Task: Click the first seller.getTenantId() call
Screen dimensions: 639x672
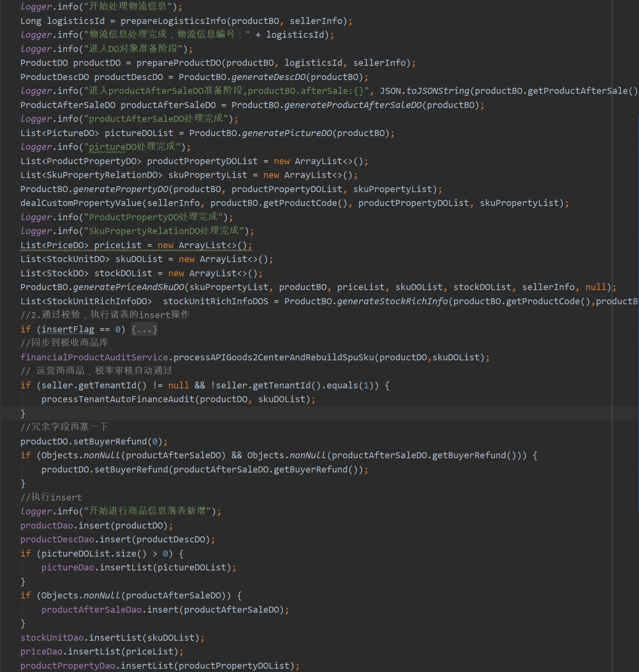Action: point(94,386)
